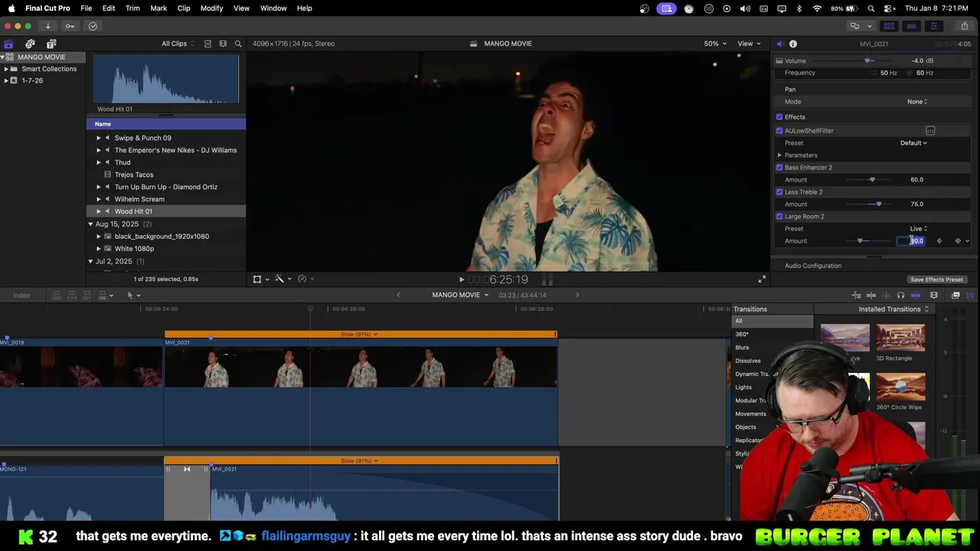Open AULowShelfFilter advanced editor icon
This screenshot has height=551, width=980.
click(x=930, y=131)
